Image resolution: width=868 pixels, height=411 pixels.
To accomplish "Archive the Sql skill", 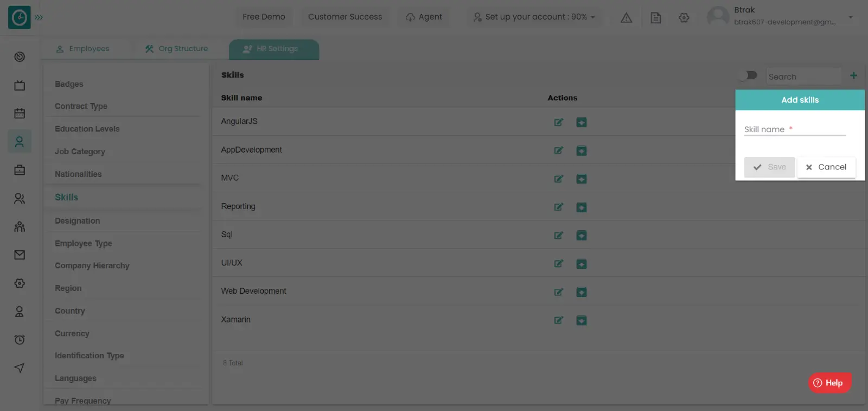I will point(581,235).
